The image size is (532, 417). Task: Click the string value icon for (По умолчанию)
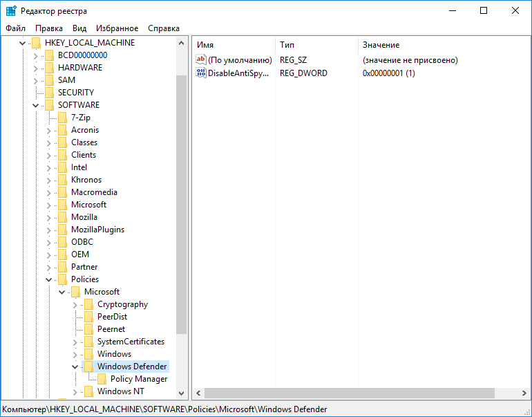[x=201, y=60]
